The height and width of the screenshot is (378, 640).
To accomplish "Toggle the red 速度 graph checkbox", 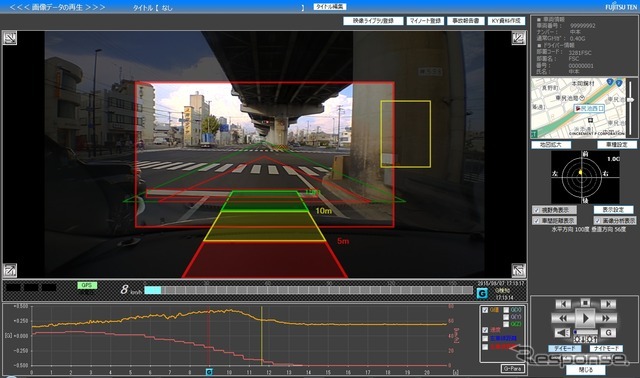I will [485, 330].
